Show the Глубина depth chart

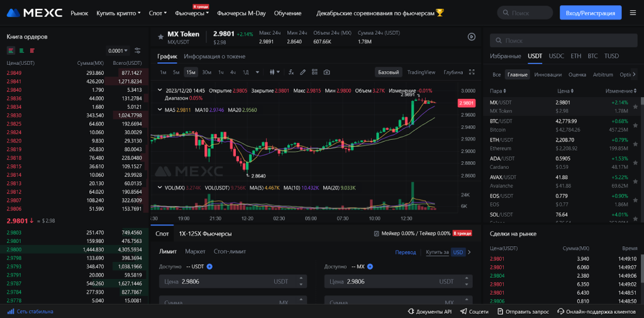point(453,72)
